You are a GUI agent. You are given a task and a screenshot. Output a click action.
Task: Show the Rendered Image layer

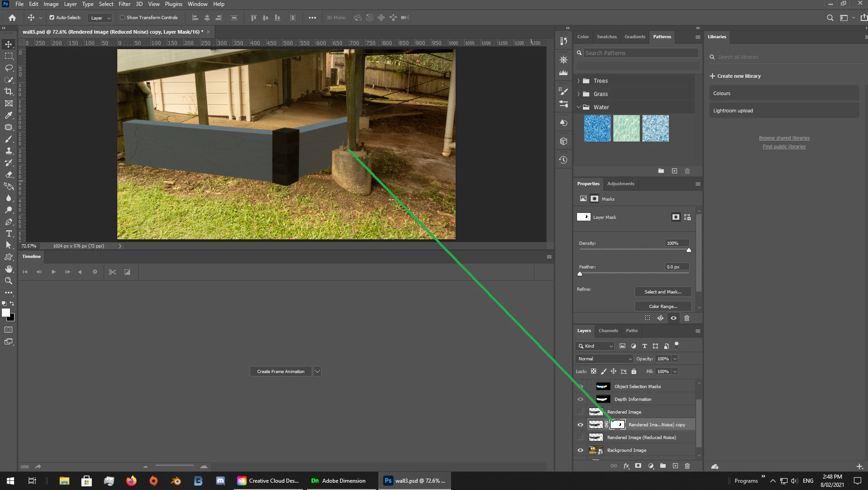point(580,412)
